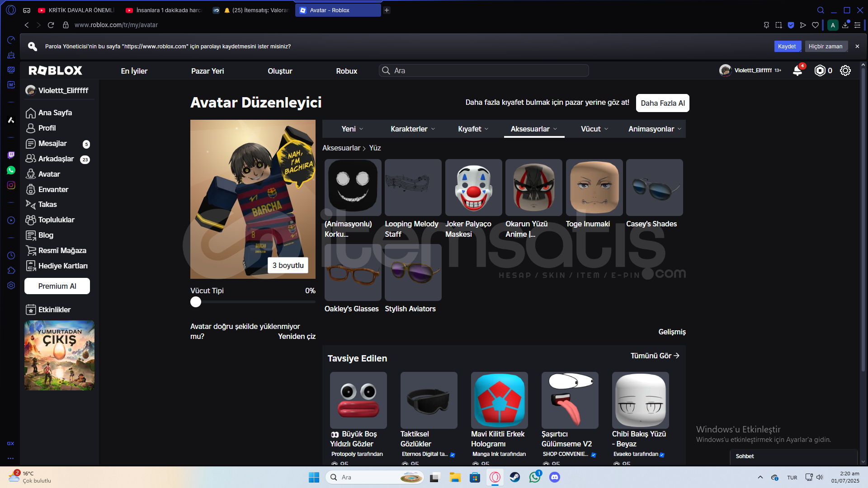Expand the Vücut dropdown tab

coord(594,129)
